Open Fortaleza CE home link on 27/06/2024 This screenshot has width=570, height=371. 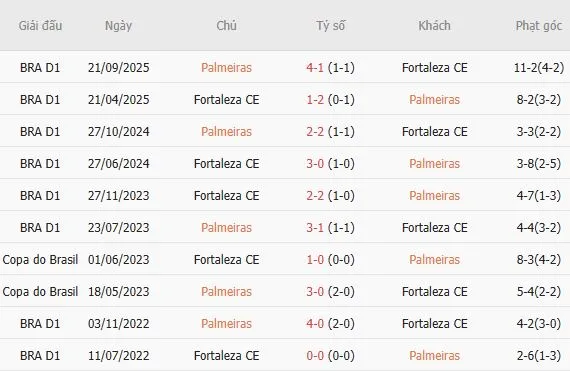point(226,164)
